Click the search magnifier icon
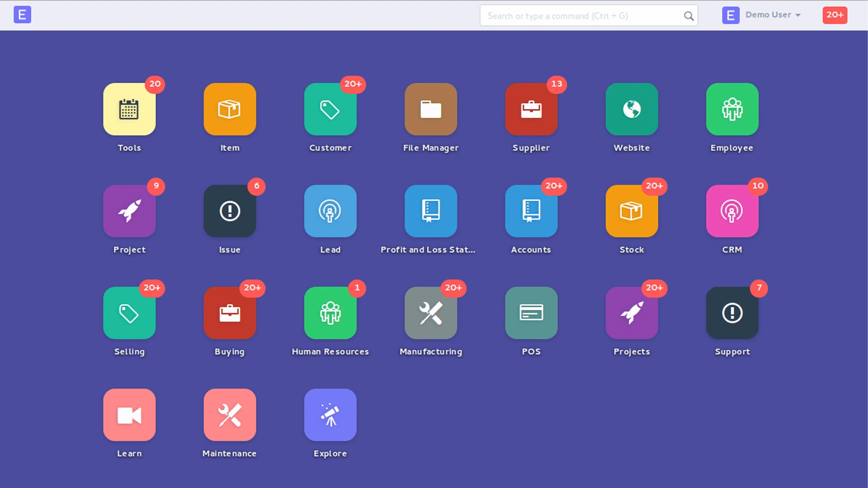The height and width of the screenshot is (488, 868). click(x=689, y=16)
